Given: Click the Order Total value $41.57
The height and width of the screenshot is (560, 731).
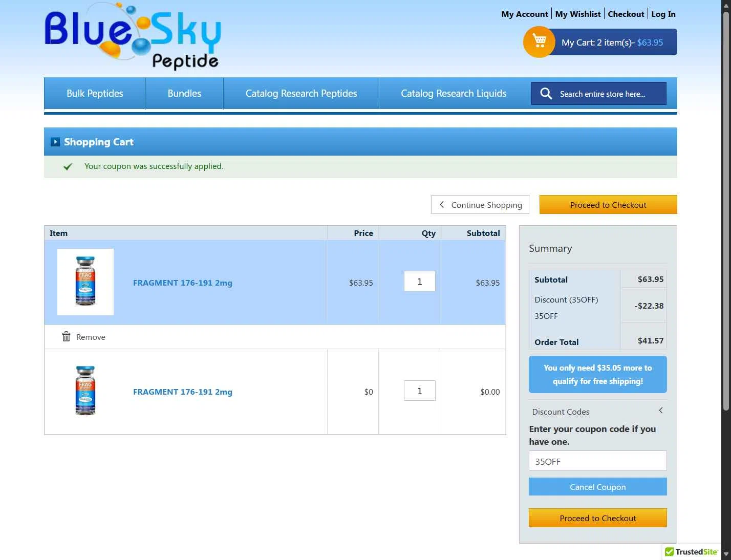Looking at the screenshot, I should [x=651, y=340].
